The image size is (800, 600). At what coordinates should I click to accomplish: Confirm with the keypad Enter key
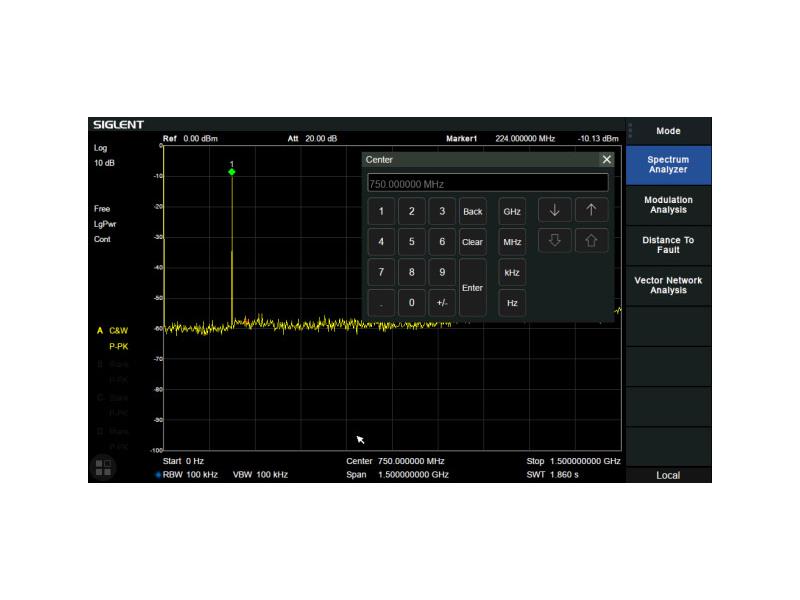[472, 288]
